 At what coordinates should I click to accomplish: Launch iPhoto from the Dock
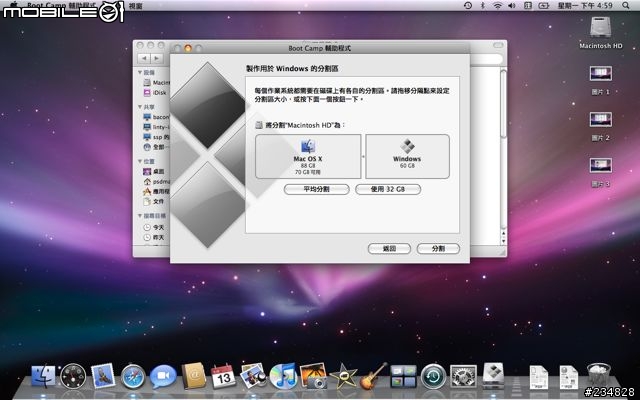313,376
